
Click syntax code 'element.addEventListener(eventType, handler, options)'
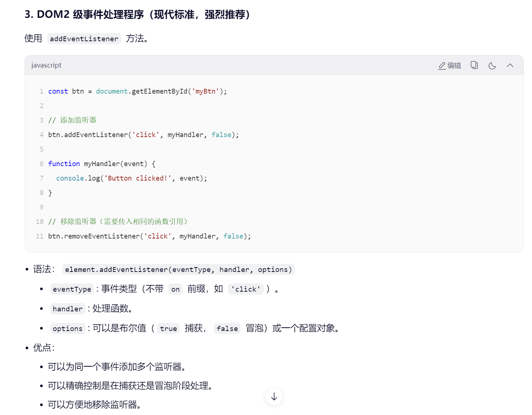[x=179, y=269]
